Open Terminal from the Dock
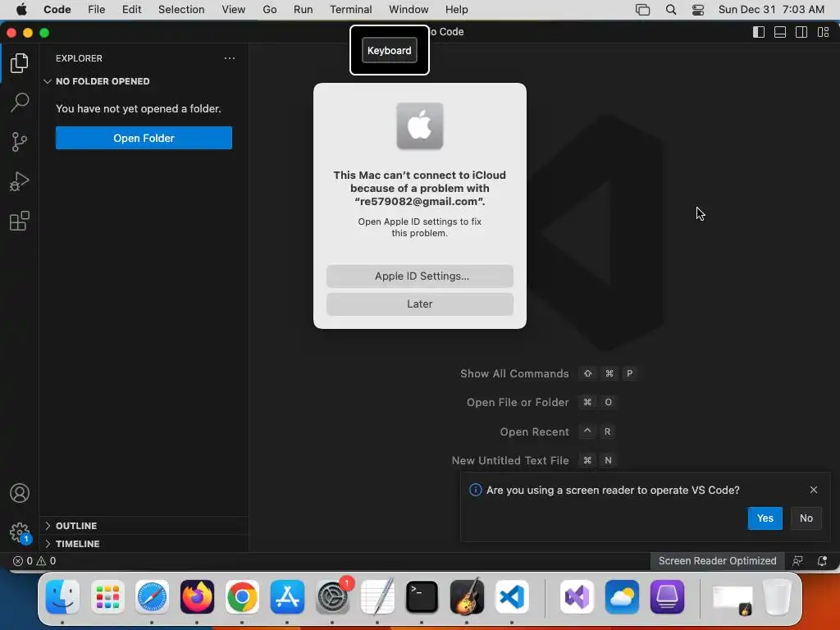The height and width of the screenshot is (630, 840). point(422,597)
